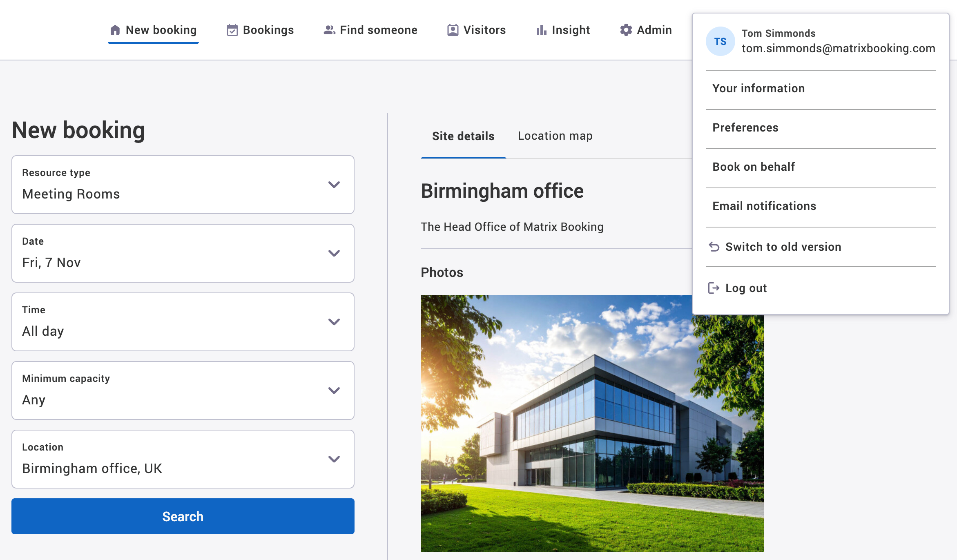Click the undo arrow icon for old version

[x=714, y=247]
